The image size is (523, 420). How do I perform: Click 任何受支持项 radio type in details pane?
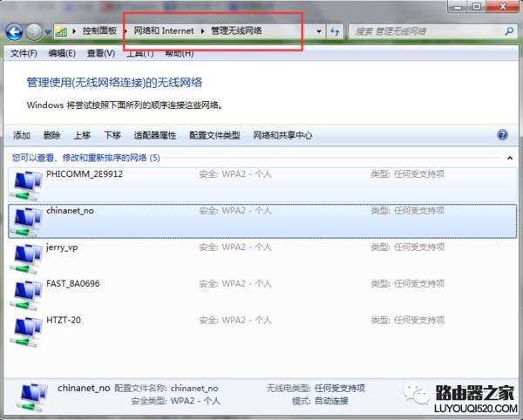[340, 389]
